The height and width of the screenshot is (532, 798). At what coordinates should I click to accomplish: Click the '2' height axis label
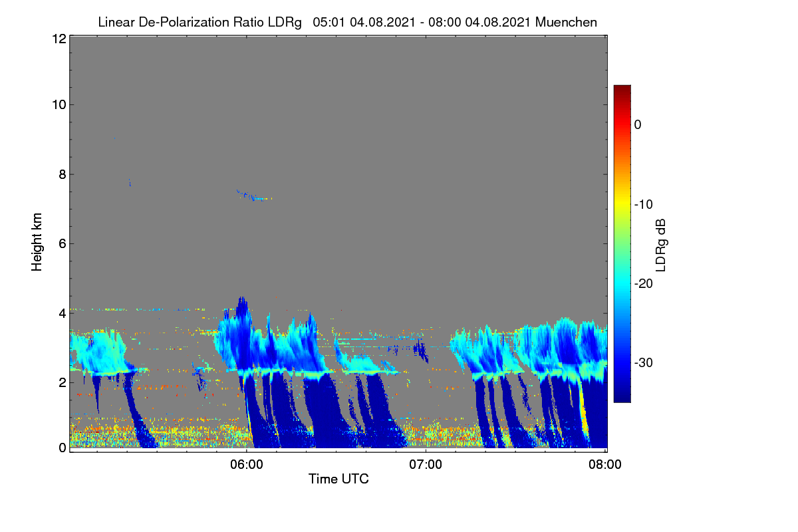pos(61,382)
